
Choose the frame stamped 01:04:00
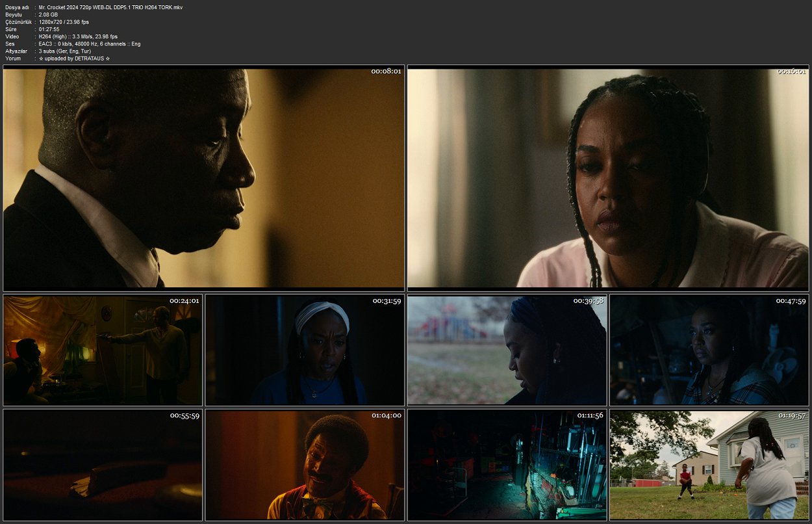pos(305,465)
